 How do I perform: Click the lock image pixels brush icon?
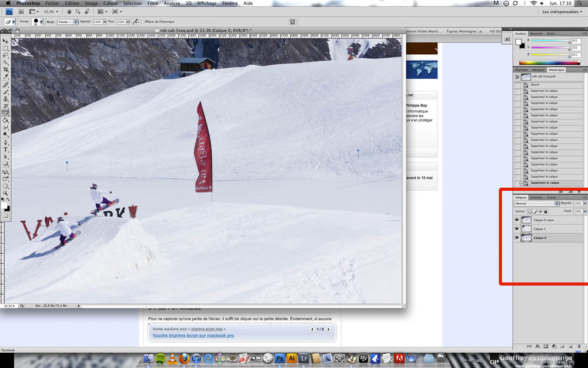(x=535, y=211)
